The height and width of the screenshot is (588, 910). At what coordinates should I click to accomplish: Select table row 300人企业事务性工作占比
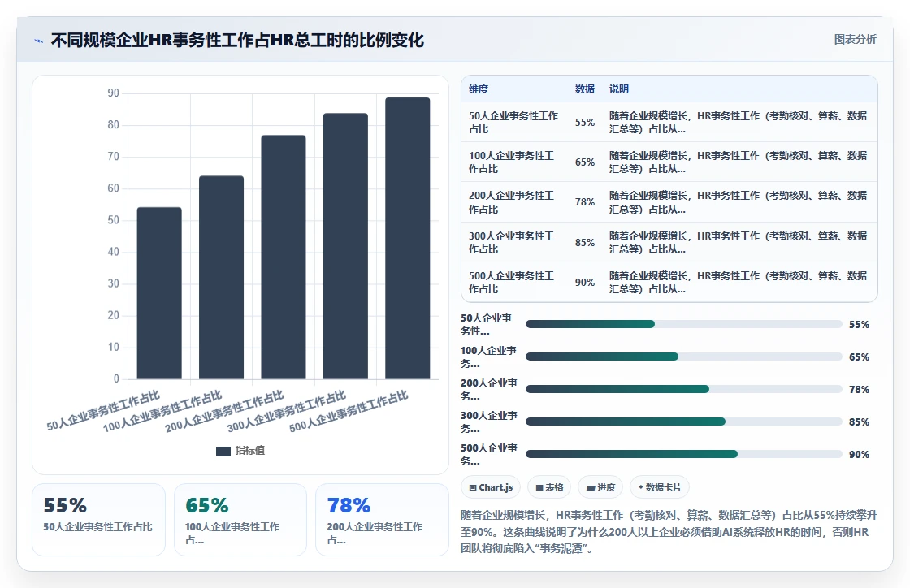[x=669, y=242]
